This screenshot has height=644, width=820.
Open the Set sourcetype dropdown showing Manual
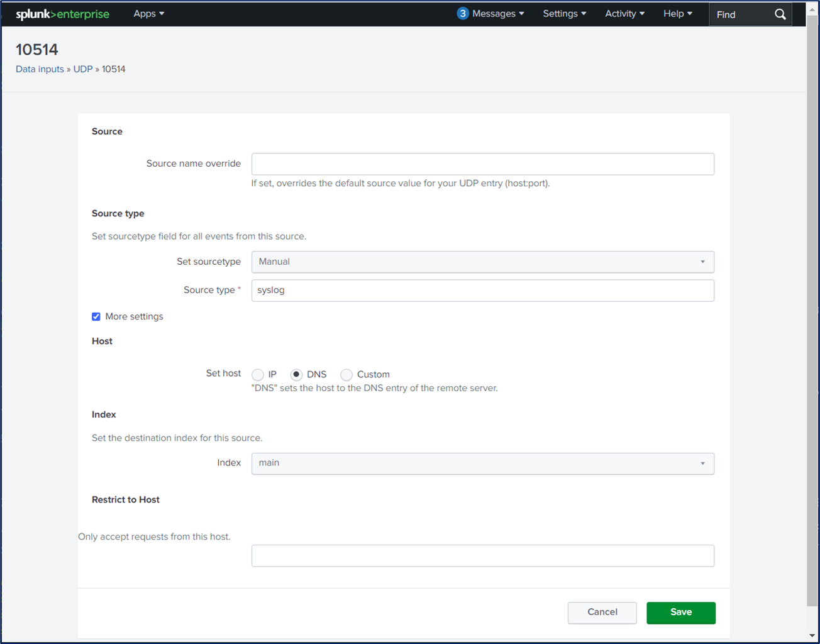[482, 262]
